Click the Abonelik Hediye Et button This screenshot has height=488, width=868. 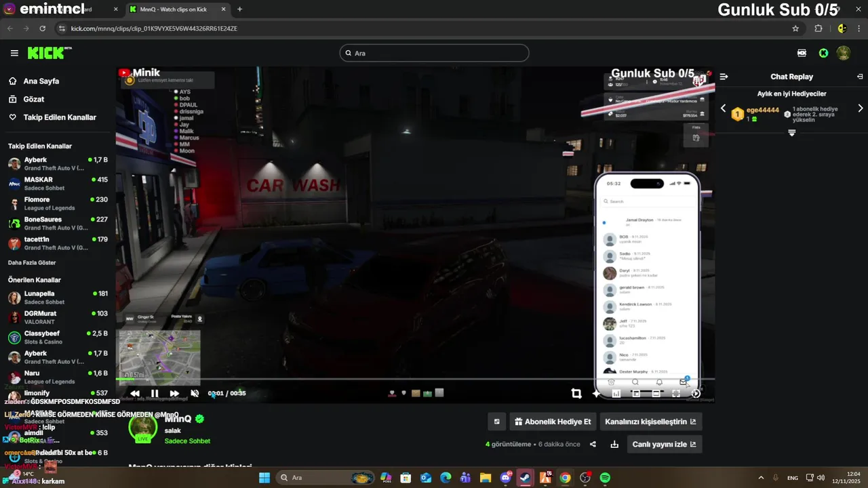(x=553, y=422)
